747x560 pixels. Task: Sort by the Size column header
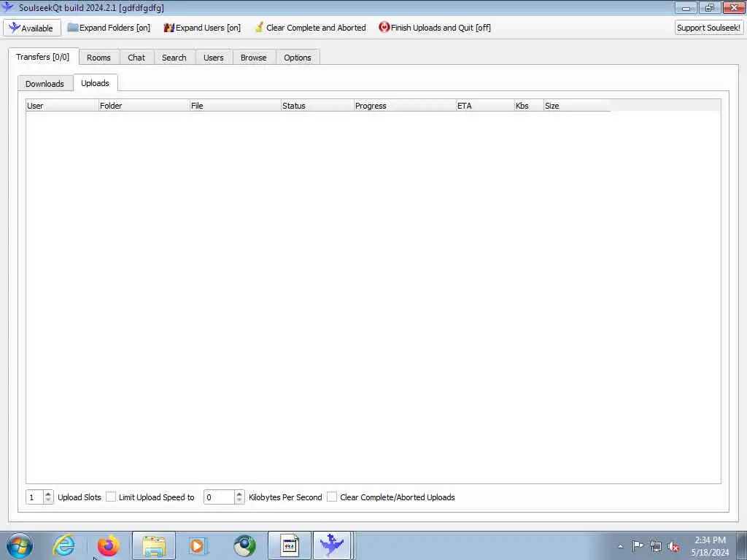pyautogui.click(x=577, y=106)
